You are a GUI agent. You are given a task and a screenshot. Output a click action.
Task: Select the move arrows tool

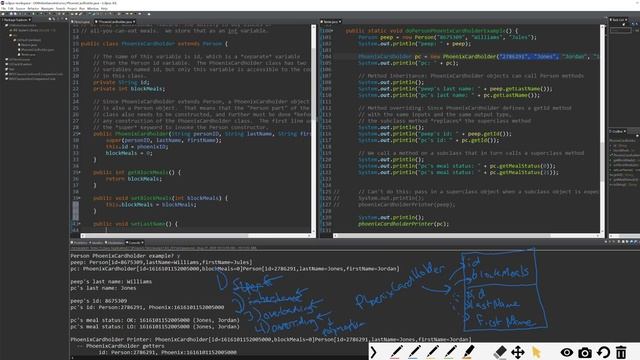click(x=518, y=352)
